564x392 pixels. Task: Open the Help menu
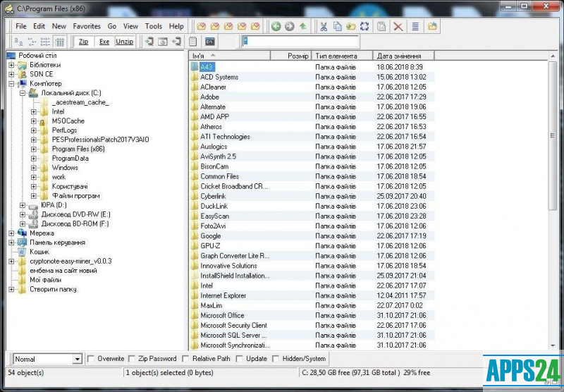pos(176,26)
